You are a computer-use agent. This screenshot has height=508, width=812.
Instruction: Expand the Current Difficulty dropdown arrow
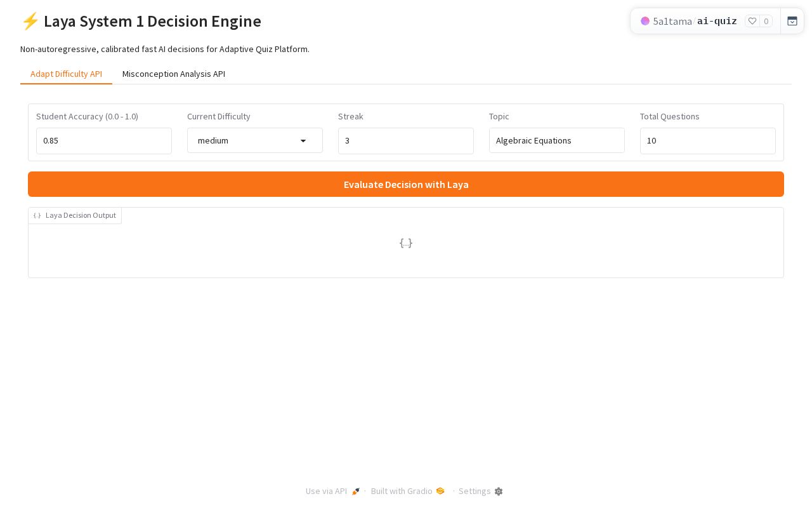303,141
